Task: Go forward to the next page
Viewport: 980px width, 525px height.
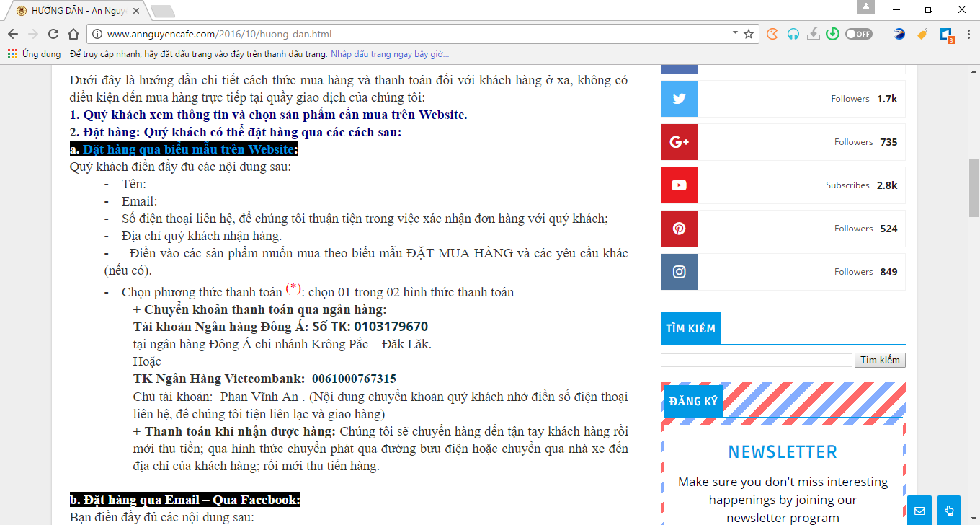Action: [x=33, y=34]
